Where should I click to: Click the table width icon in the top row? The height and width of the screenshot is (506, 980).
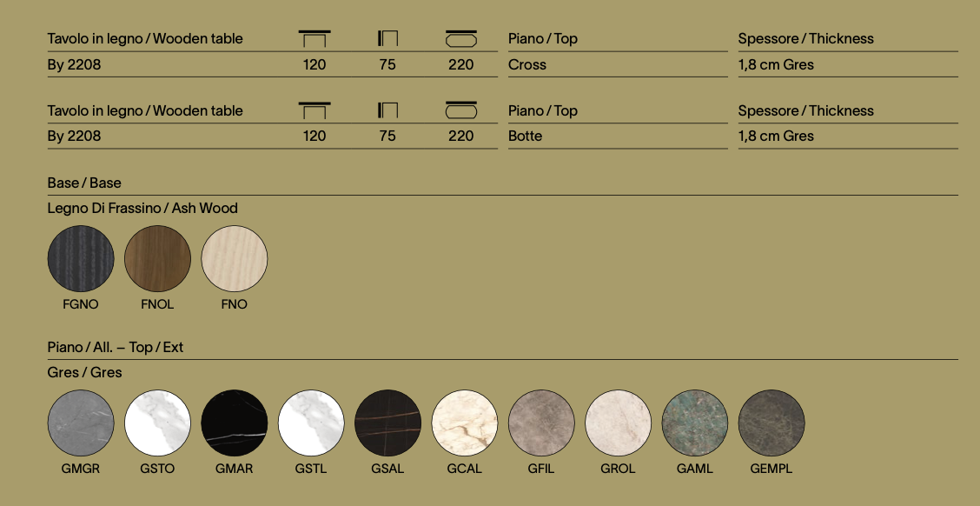(x=315, y=39)
